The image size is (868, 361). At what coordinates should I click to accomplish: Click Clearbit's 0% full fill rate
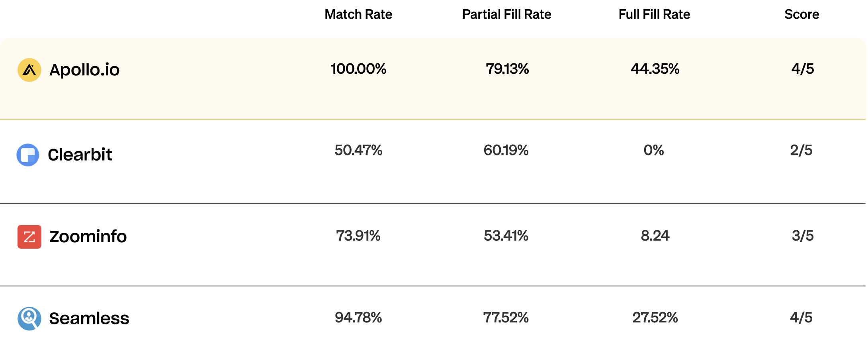(654, 150)
